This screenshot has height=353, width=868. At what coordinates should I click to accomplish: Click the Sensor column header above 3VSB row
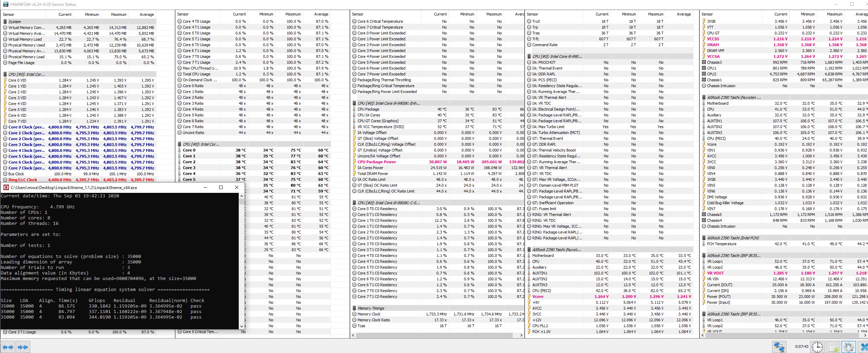(731, 14)
